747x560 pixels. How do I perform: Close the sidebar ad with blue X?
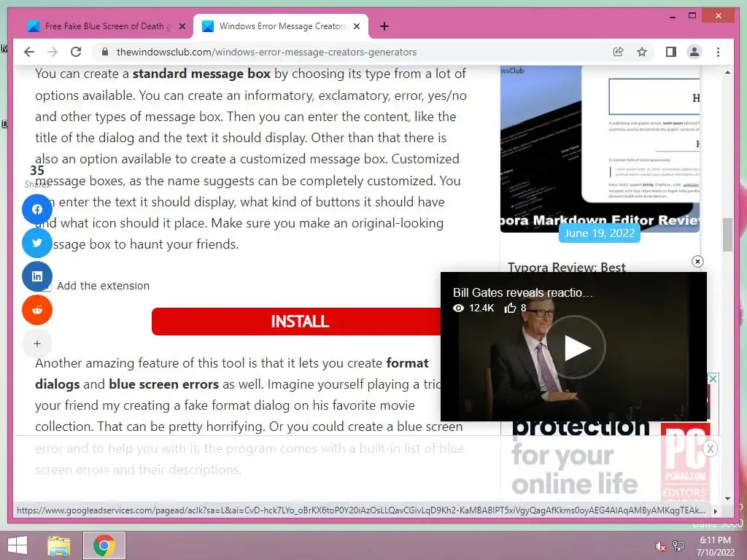pos(713,379)
